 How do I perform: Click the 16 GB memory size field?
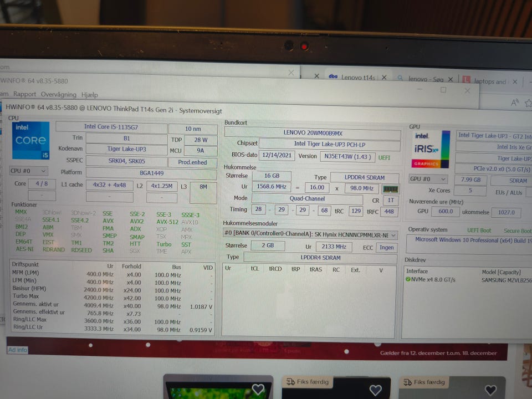(x=272, y=176)
